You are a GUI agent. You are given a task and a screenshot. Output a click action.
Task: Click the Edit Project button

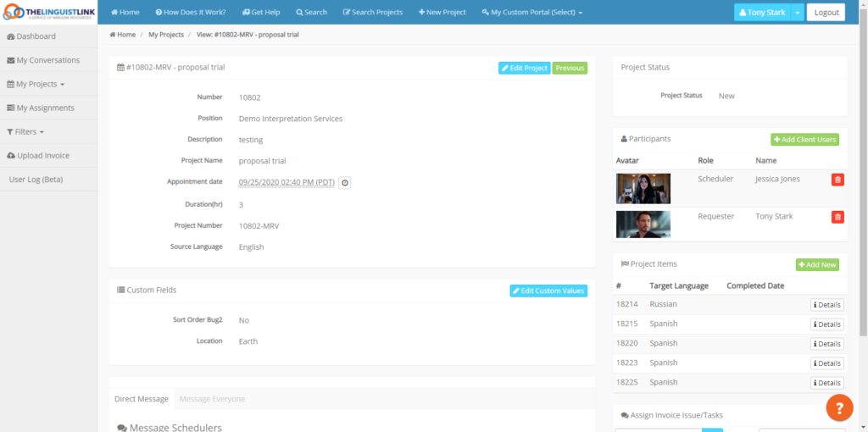(x=524, y=68)
